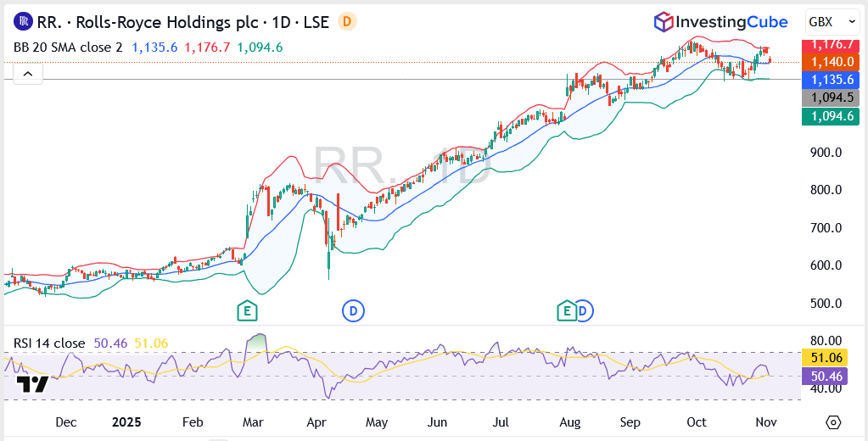Select the BB 20 SMA close 2 indicator
Image resolution: width=868 pixels, height=441 pixels.
point(68,47)
